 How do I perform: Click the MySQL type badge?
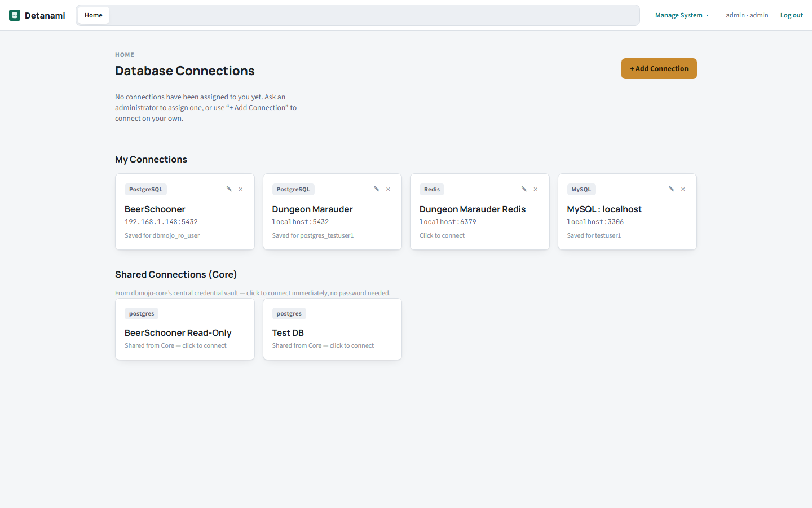pos(581,190)
